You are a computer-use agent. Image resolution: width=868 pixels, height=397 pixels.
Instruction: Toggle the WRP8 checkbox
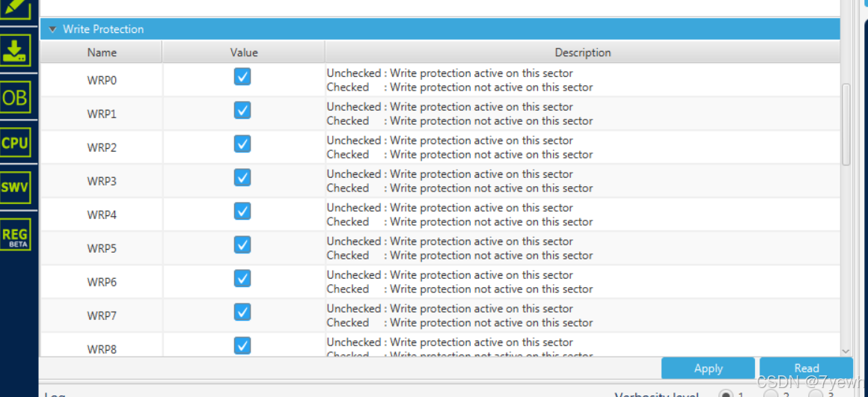click(x=242, y=345)
